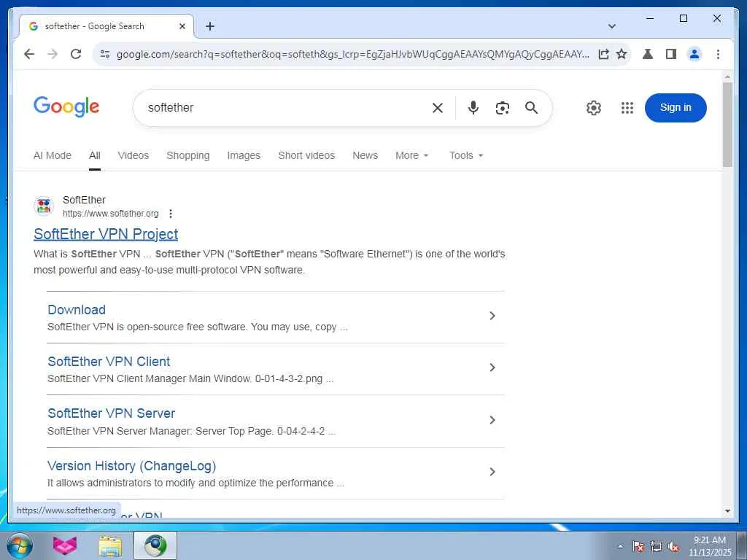747x560 pixels.
Task: Open File Explorer from the taskbar
Action: click(110, 545)
